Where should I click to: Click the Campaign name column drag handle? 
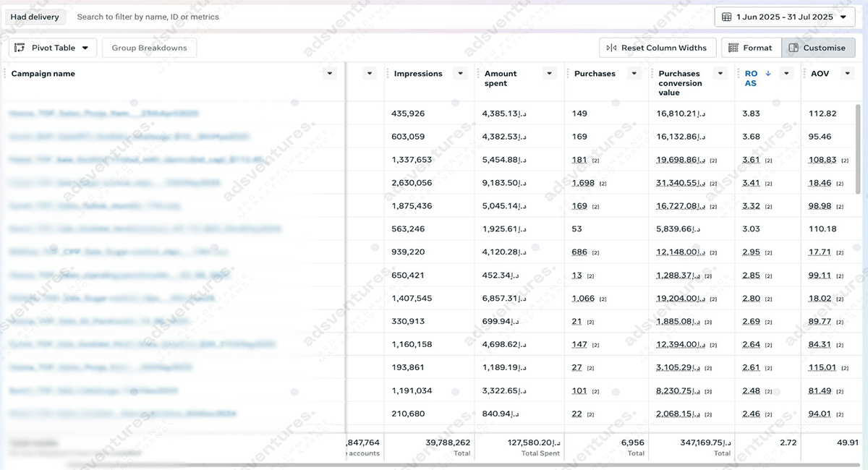tap(5, 74)
